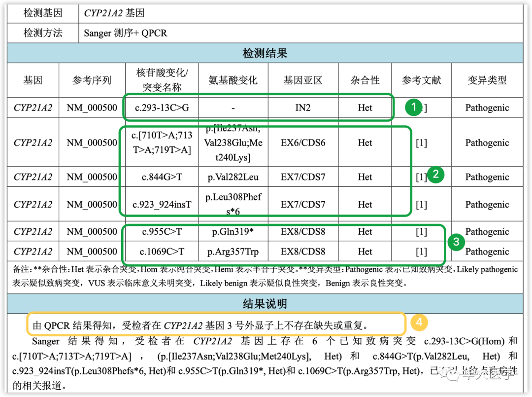Screen dimensions: 532x397
Task: Click the 基因 column header
Action: pyautogui.click(x=33, y=80)
